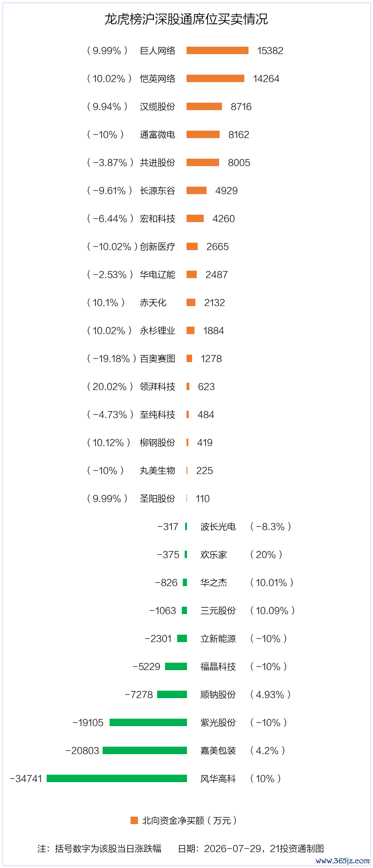
Task: Select the orange bar for 巨人网络
Action: point(217,50)
